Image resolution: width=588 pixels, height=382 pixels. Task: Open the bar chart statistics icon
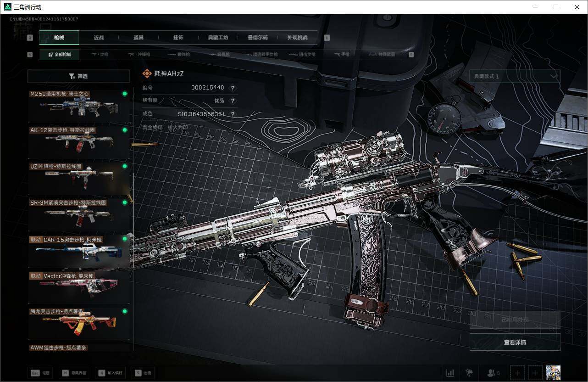(x=450, y=373)
